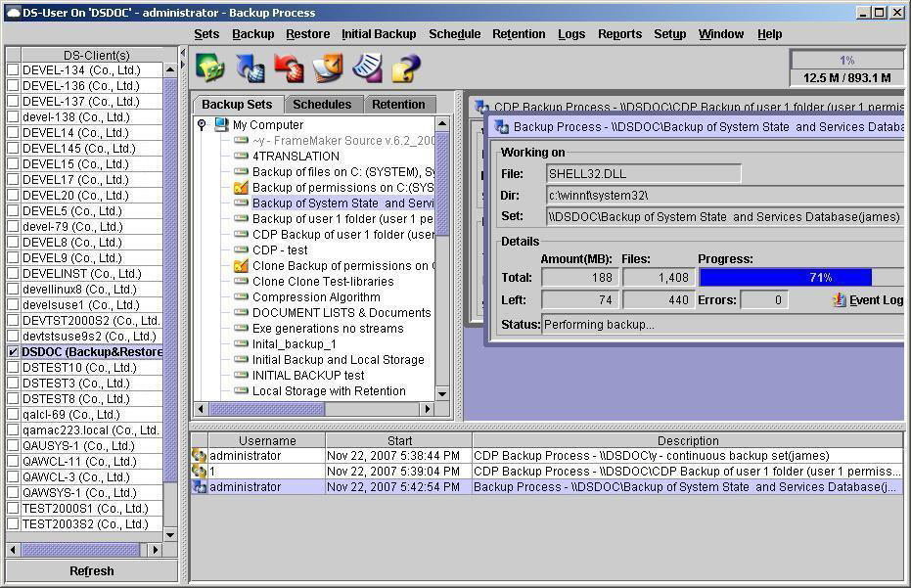Click the DS-Client list up scroll arrow
This screenshot has height=588, width=911.
pyautogui.click(x=170, y=69)
